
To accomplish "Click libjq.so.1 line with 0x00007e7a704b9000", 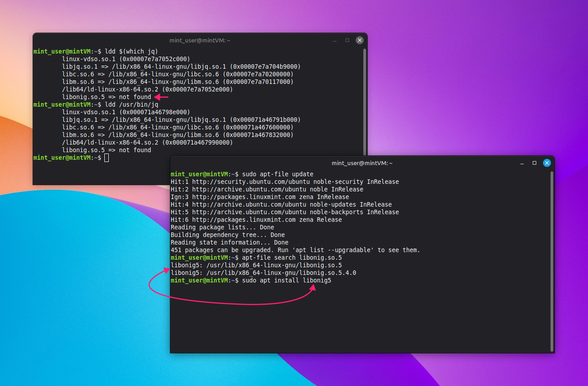I will coord(181,66).
